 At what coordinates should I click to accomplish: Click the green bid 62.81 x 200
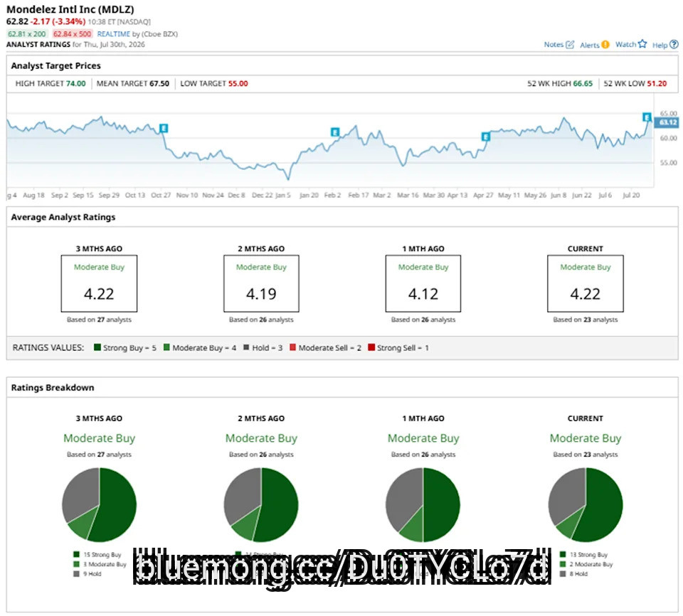point(27,34)
